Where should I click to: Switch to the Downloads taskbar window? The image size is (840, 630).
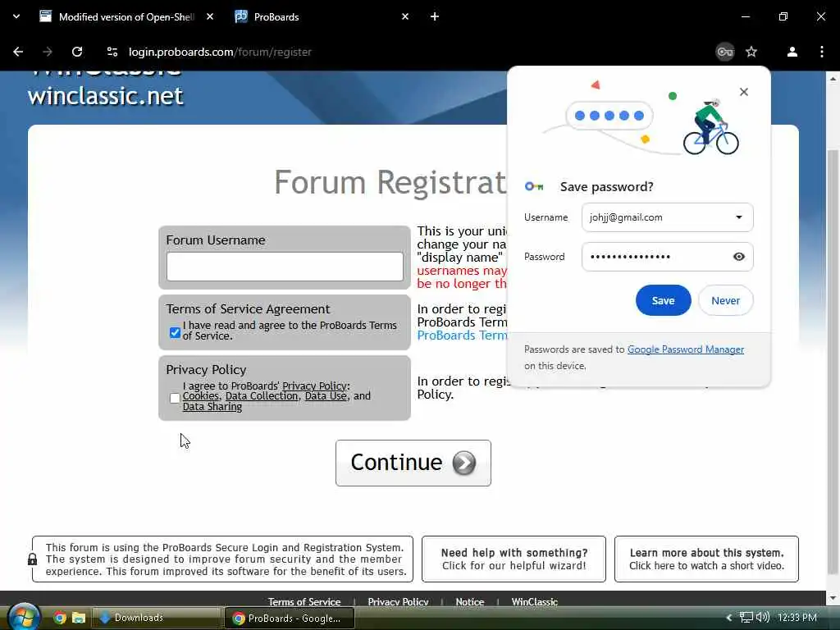(x=157, y=618)
